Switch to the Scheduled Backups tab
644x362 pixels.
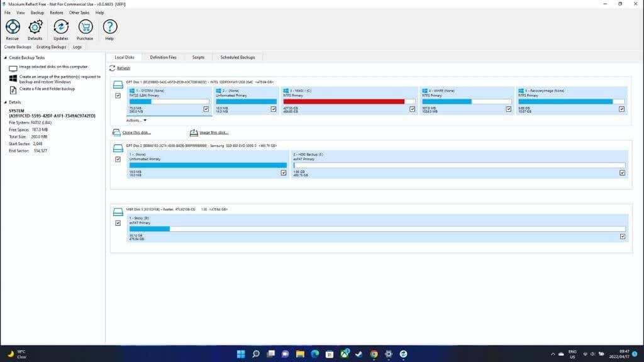point(238,57)
